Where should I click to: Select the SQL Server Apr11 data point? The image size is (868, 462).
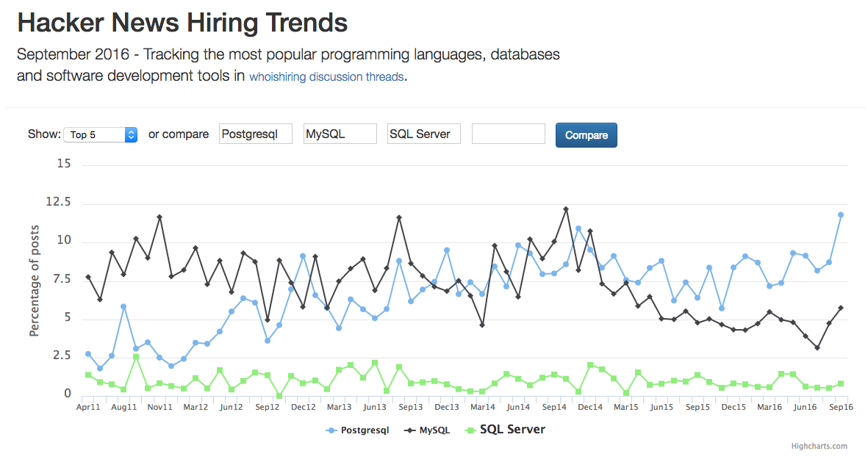click(88, 375)
